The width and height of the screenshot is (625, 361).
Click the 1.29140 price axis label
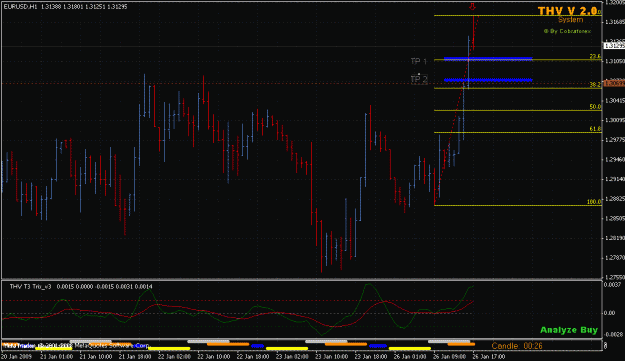[614, 179]
